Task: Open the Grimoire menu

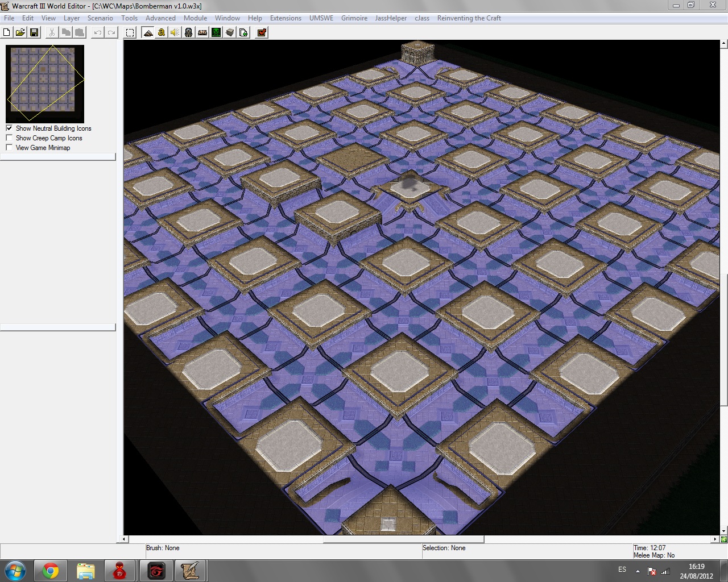Action: (x=354, y=18)
